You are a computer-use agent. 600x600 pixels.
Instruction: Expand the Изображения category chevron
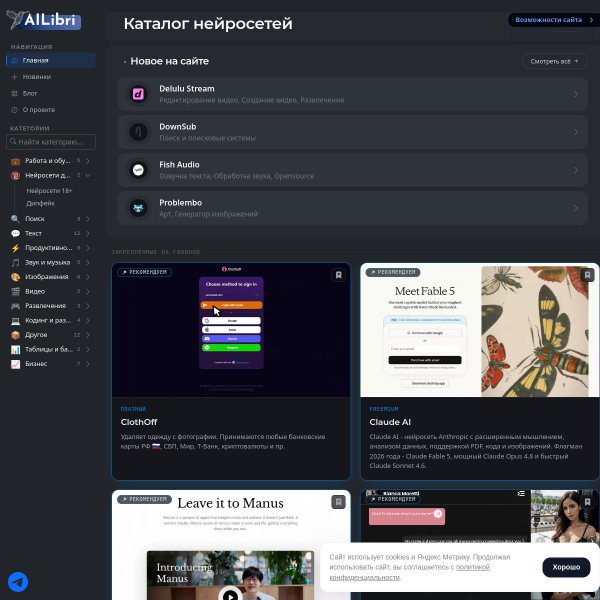(88, 277)
